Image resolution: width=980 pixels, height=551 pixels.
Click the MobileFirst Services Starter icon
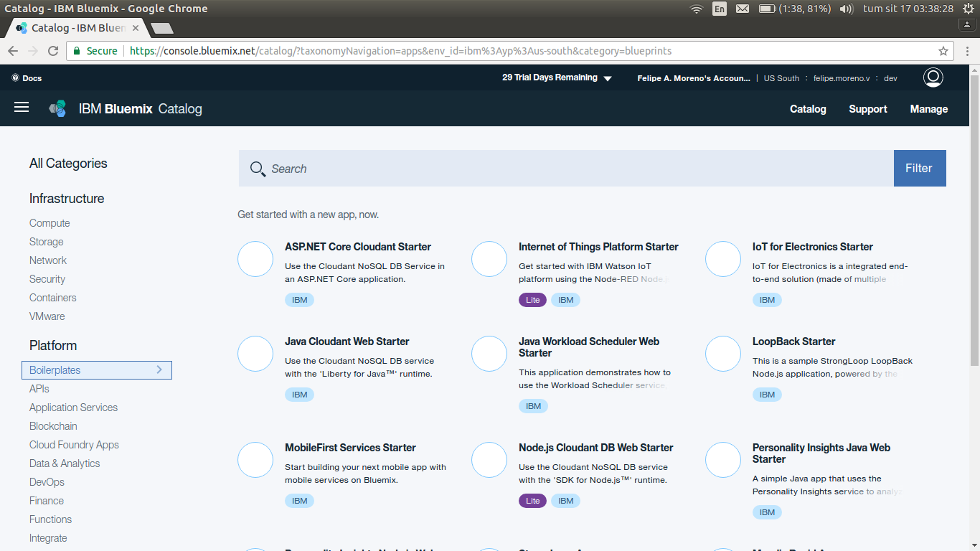point(255,460)
